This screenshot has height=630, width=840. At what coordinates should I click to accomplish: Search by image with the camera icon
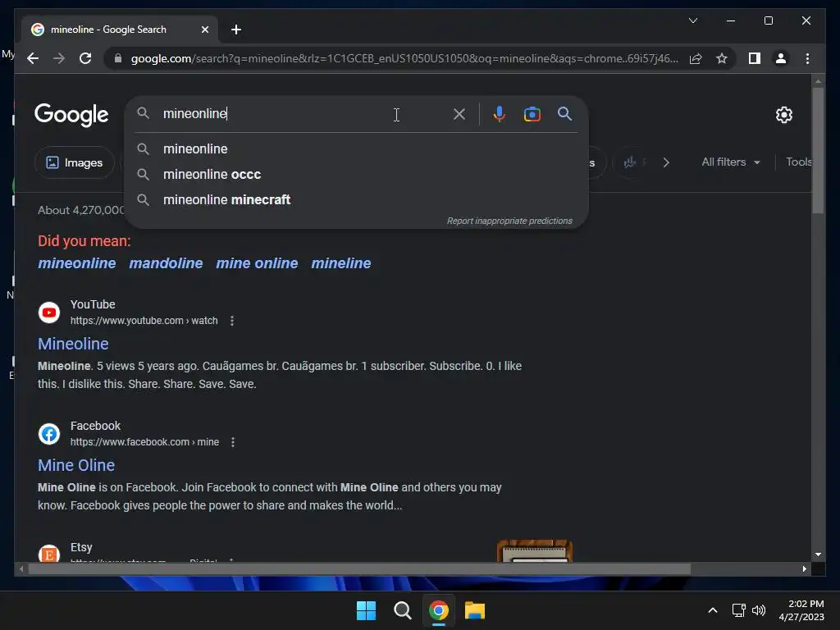click(x=532, y=114)
